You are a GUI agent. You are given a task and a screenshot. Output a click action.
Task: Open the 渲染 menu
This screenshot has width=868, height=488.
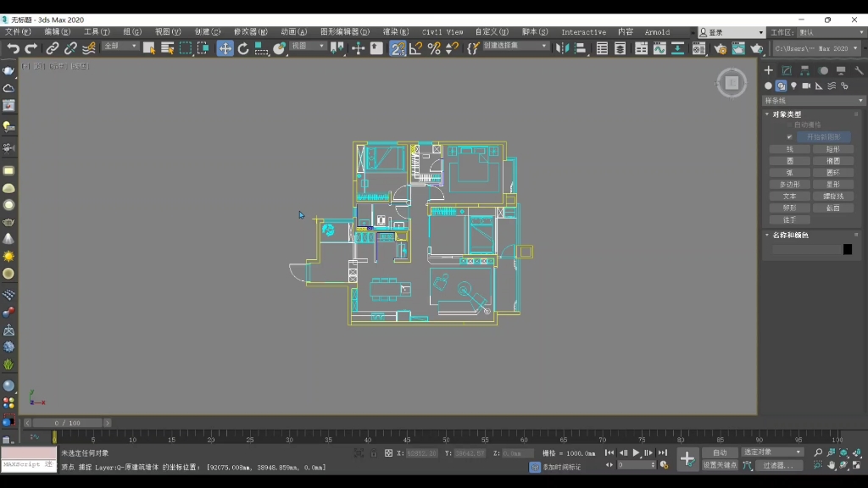395,32
